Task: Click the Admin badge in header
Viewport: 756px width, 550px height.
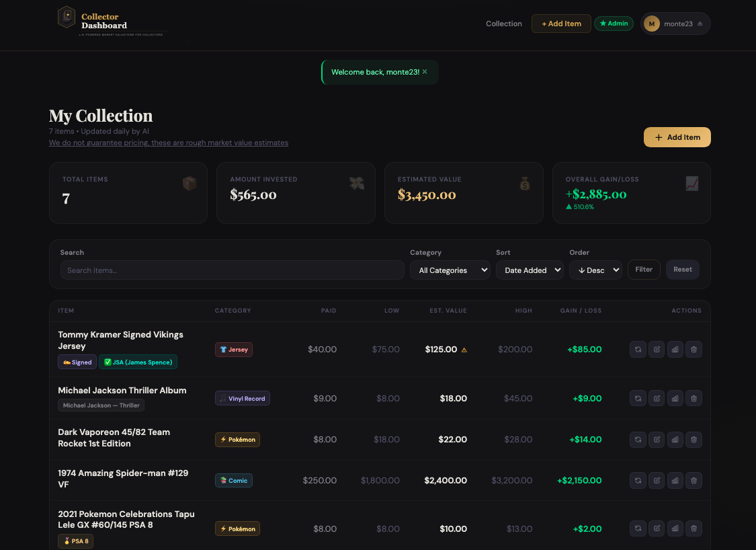Action: click(x=614, y=23)
